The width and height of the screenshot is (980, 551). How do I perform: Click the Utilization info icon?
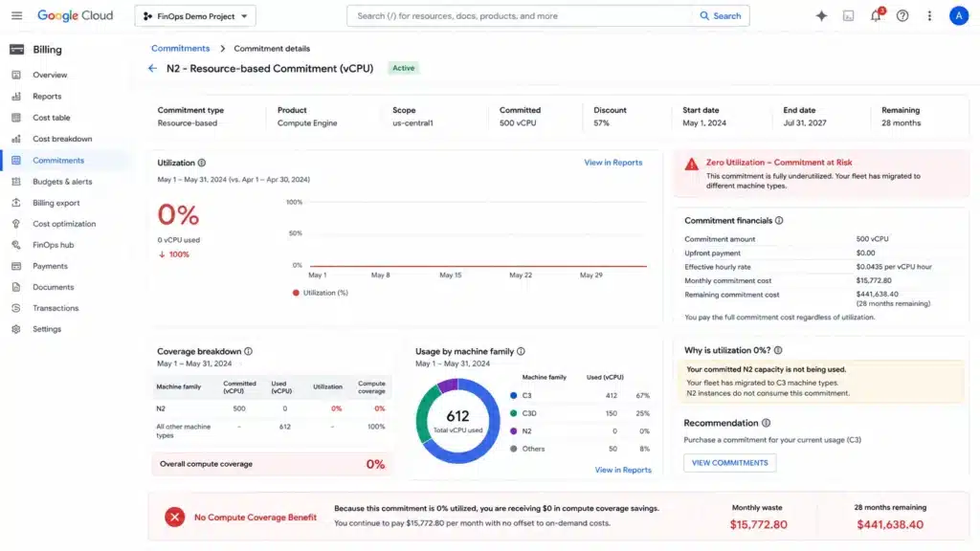202,163
